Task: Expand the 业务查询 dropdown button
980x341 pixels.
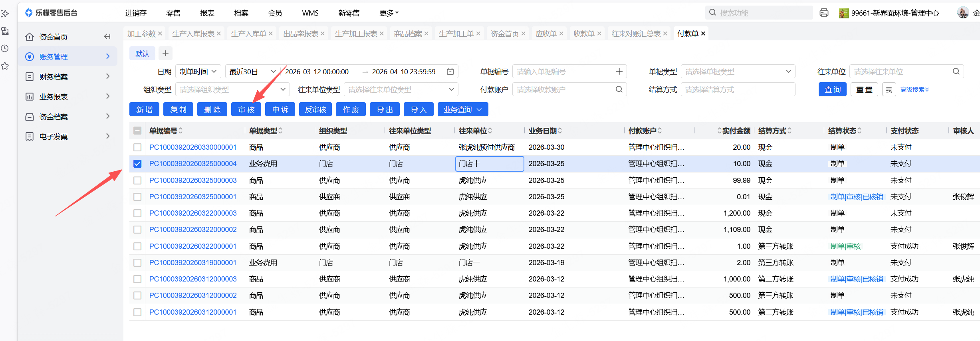Action: coord(462,109)
